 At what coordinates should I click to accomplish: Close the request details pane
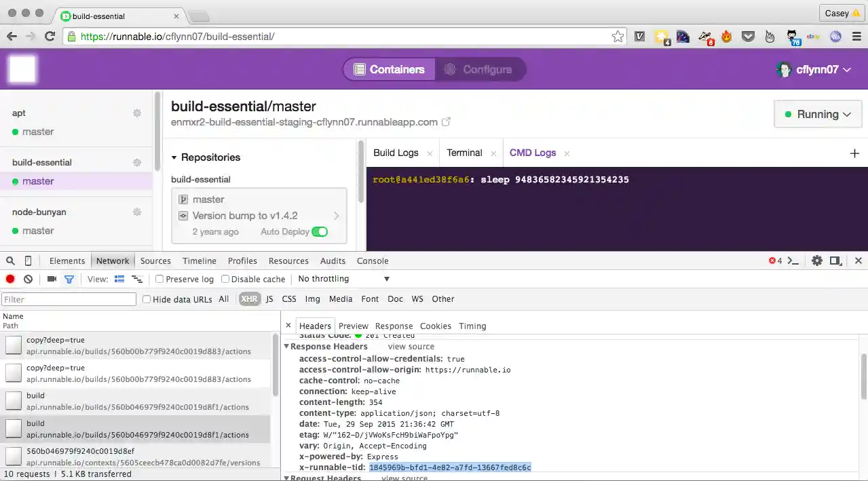click(x=288, y=326)
